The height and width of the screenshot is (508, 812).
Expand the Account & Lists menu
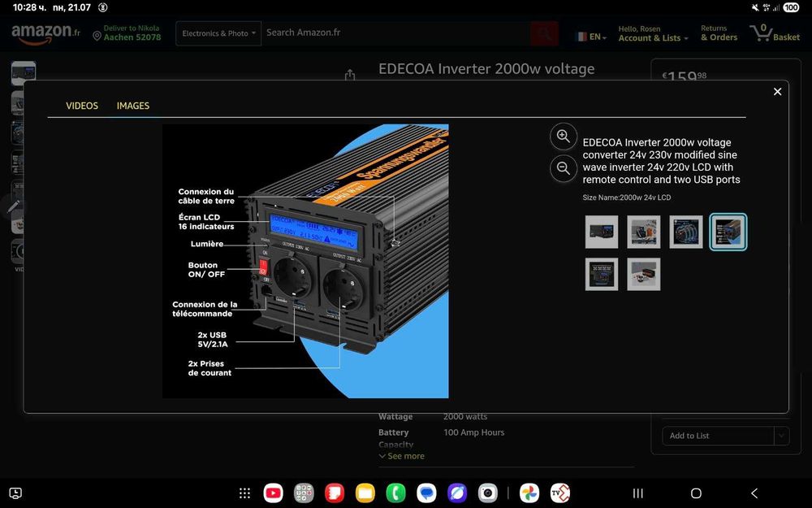pos(653,33)
